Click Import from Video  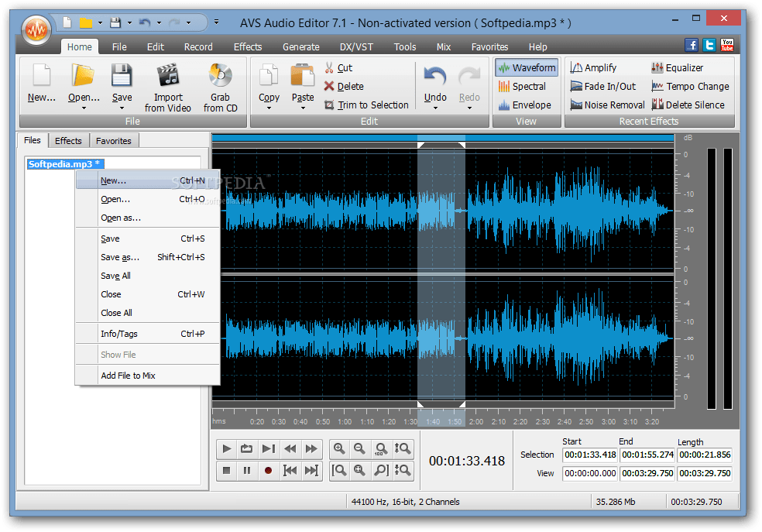[168, 88]
